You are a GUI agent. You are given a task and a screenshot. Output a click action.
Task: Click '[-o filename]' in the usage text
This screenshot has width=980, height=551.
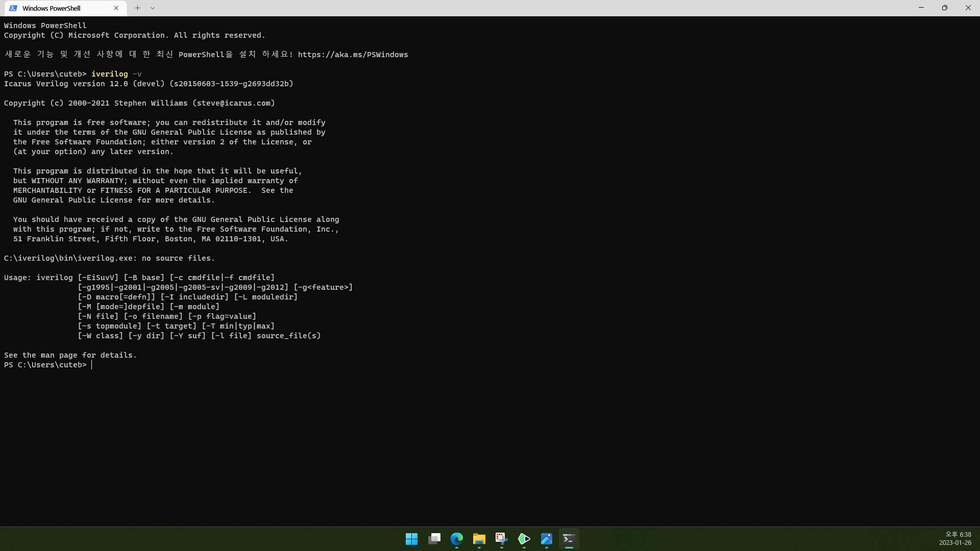153,316
